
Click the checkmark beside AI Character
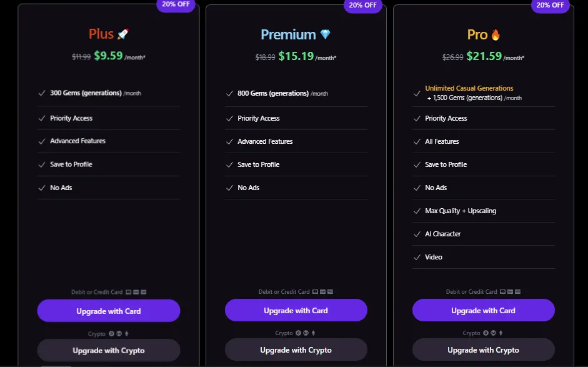tap(417, 234)
